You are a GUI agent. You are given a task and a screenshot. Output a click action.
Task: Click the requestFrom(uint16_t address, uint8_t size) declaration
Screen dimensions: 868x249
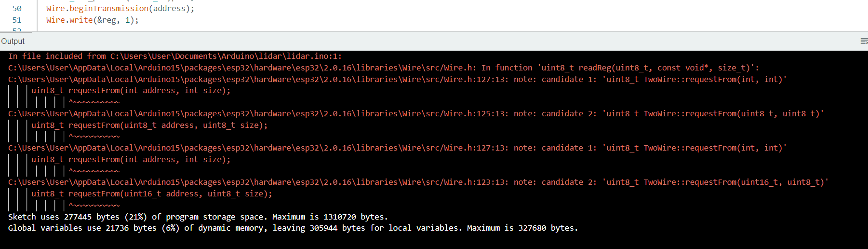pyautogui.click(x=152, y=194)
